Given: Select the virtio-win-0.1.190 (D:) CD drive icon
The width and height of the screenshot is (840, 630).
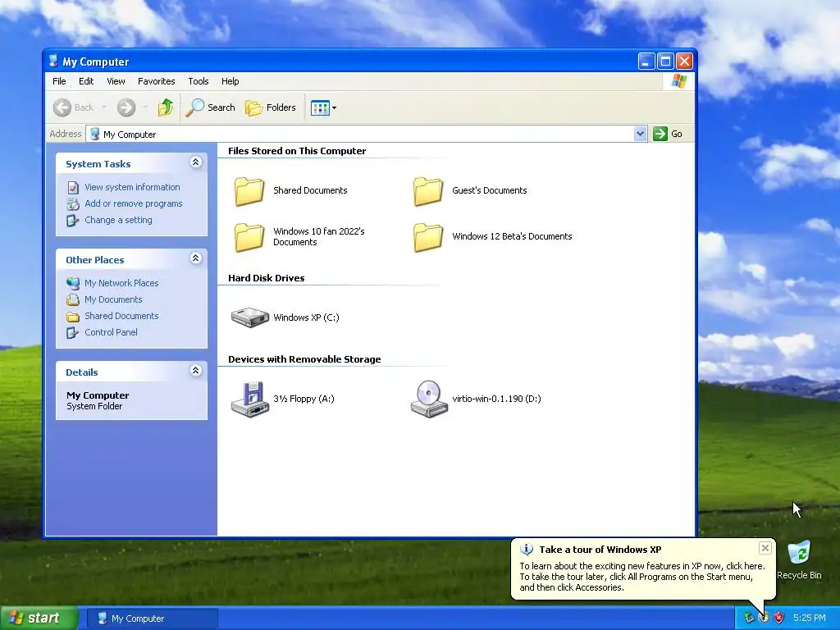Looking at the screenshot, I should (429, 399).
